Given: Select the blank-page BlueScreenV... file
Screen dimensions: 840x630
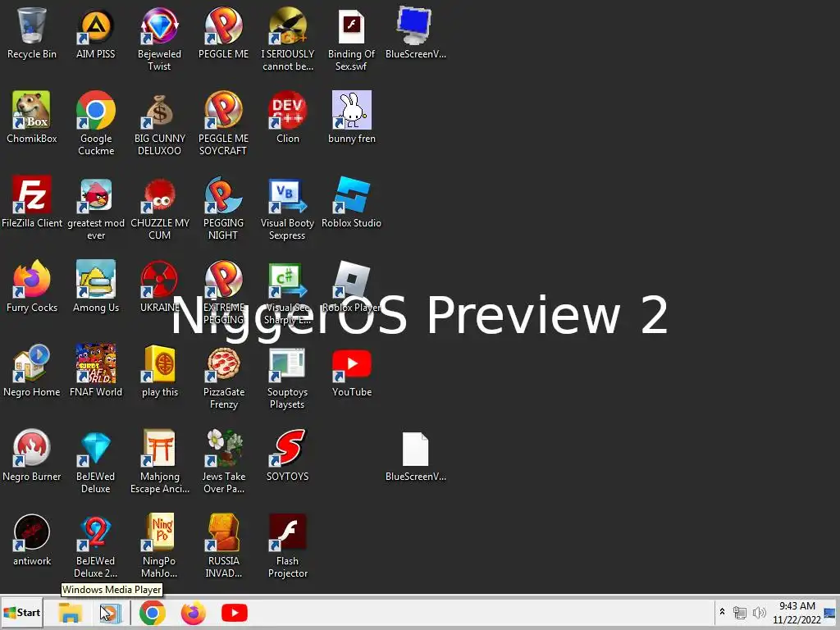Looking at the screenshot, I should (x=415, y=456).
